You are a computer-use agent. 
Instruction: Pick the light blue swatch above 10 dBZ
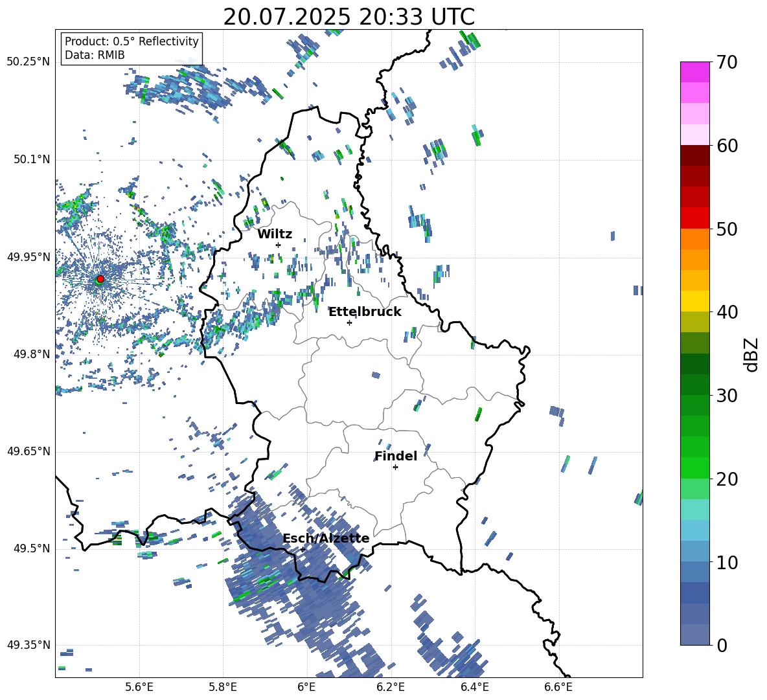click(x=694, y=552)
